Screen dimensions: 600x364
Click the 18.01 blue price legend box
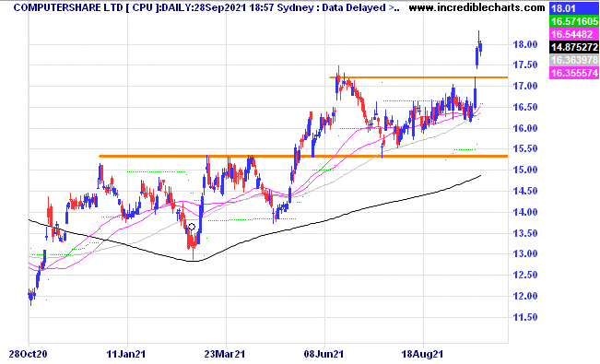[x=573, y=8]
